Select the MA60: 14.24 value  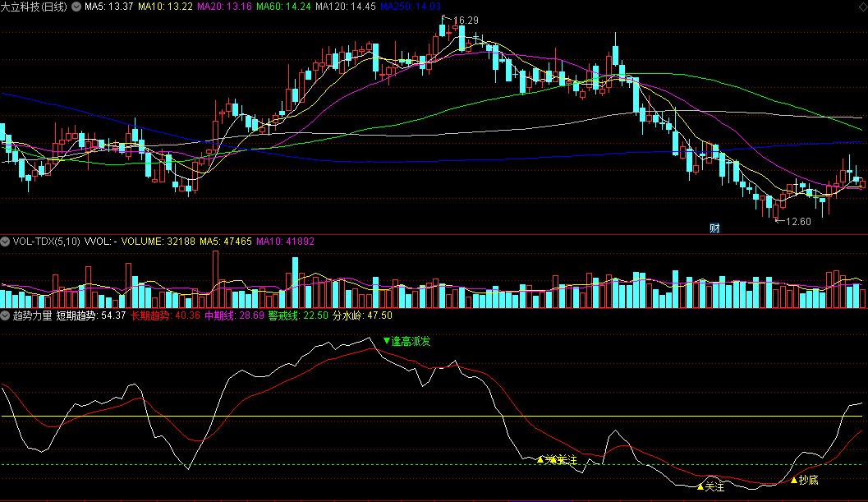284,7
